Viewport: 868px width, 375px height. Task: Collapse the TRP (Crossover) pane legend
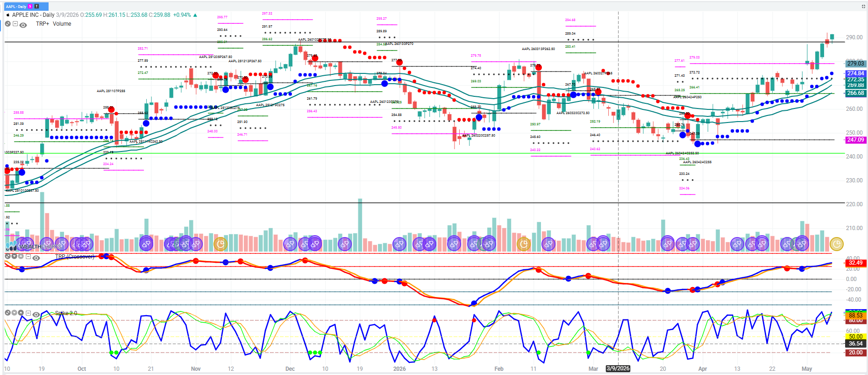pos(28,257)
